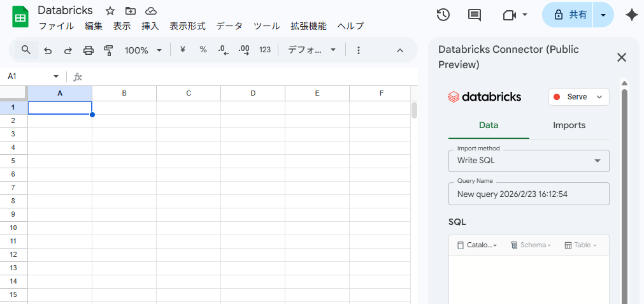Open the 拡張機能 menu

point(308,26)
